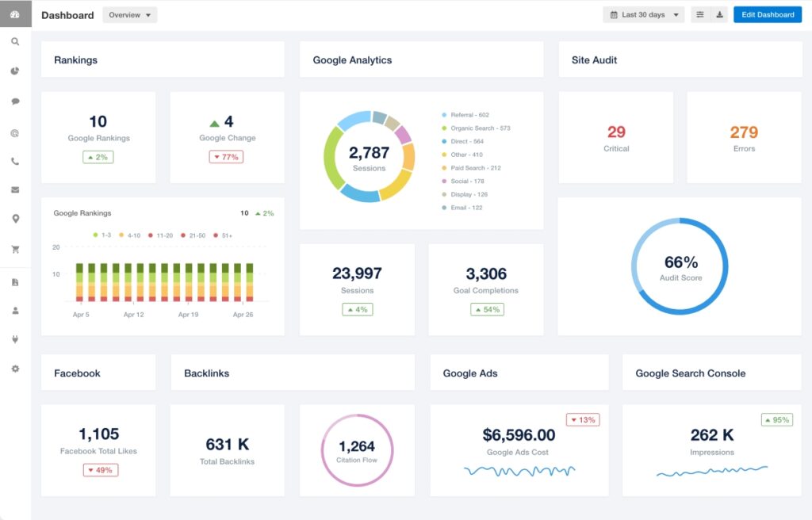
Task: Open the target click sidebar icon
Action: (15, 133)
